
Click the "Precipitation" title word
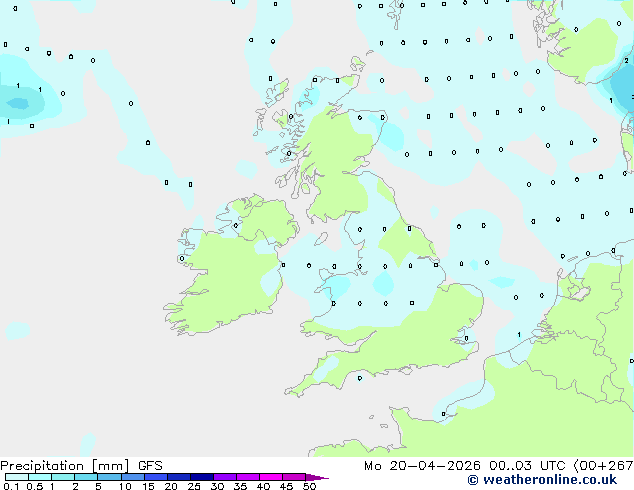pyautogui.click(x=42, y=466)
